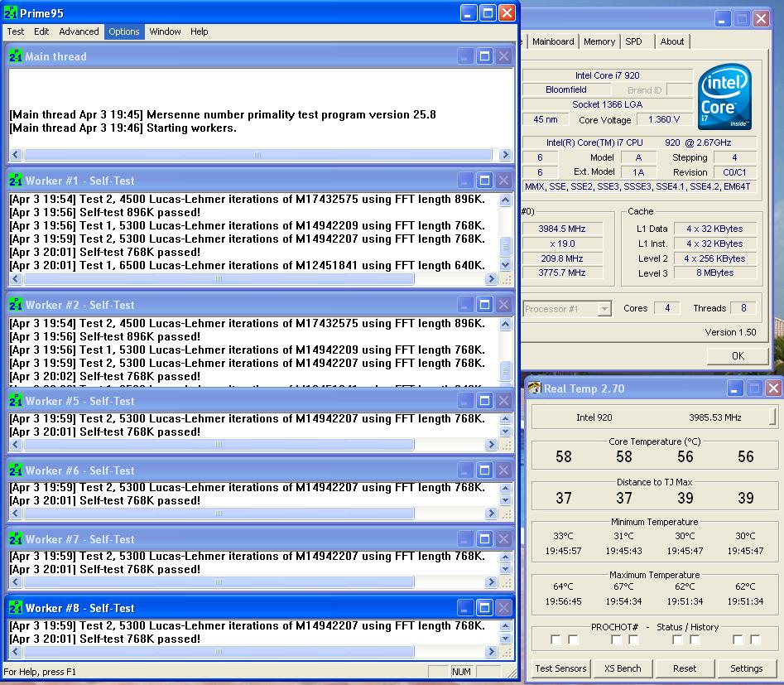This screenshot has width=784, height=685.
Task: Click the Worker #1 Self-Test window icon
Action: (16, 180)
